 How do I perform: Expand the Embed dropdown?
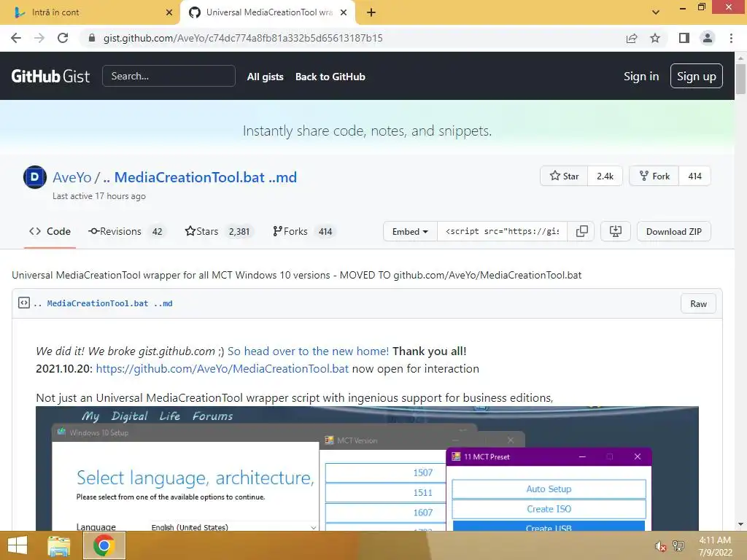coord(410,231)
